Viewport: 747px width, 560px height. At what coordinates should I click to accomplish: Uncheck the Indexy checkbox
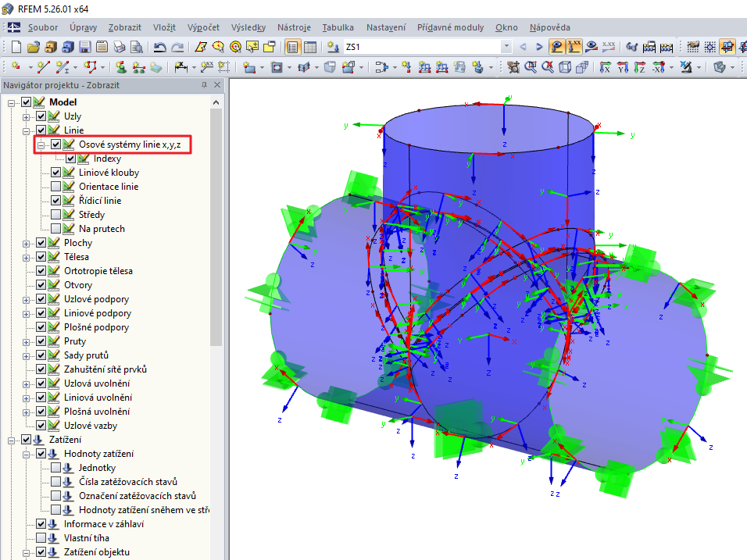click(70, 159)
